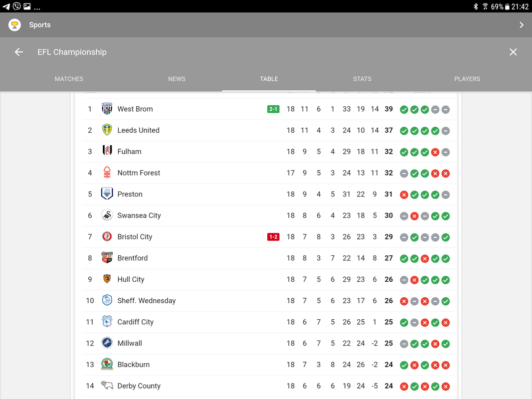Image resolution: width=532 pixels, height=399 pixels.
Task: Click the red 1-2 live score badge
Action: pyautogui.click(x=273, y=237)
